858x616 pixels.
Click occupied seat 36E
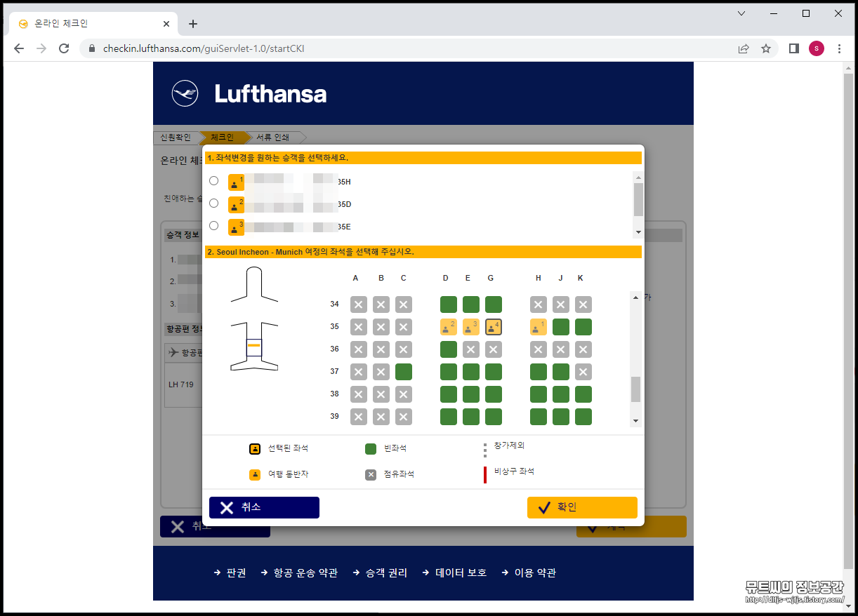click(x=471, y=349)
